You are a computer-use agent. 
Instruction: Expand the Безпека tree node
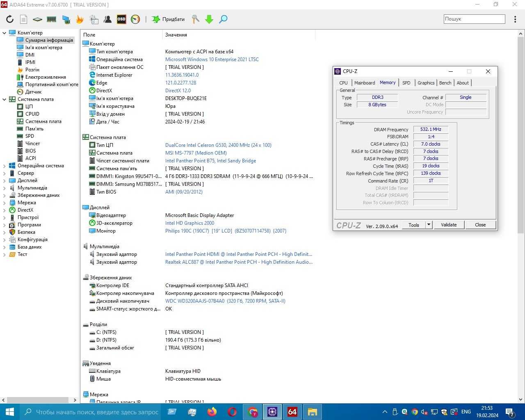pos(5,232)
